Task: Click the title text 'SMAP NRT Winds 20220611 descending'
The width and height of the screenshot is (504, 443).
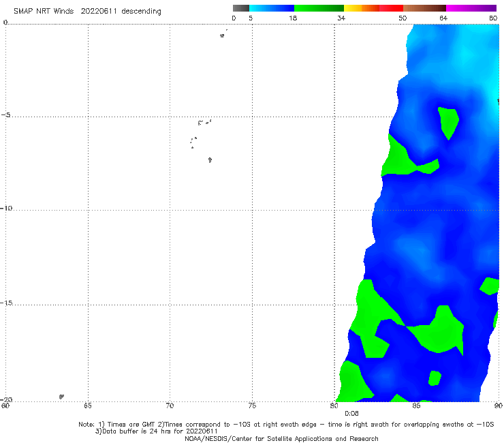Action: [x=87, y=12]
